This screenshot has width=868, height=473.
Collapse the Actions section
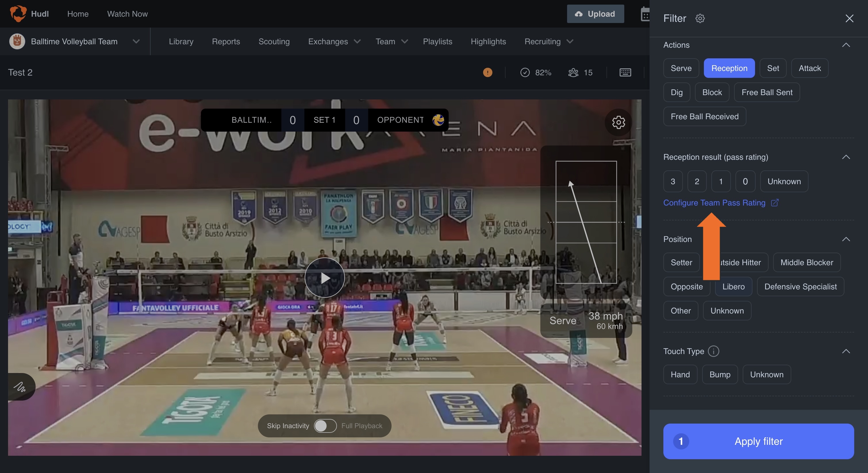(x=846, y=45)
